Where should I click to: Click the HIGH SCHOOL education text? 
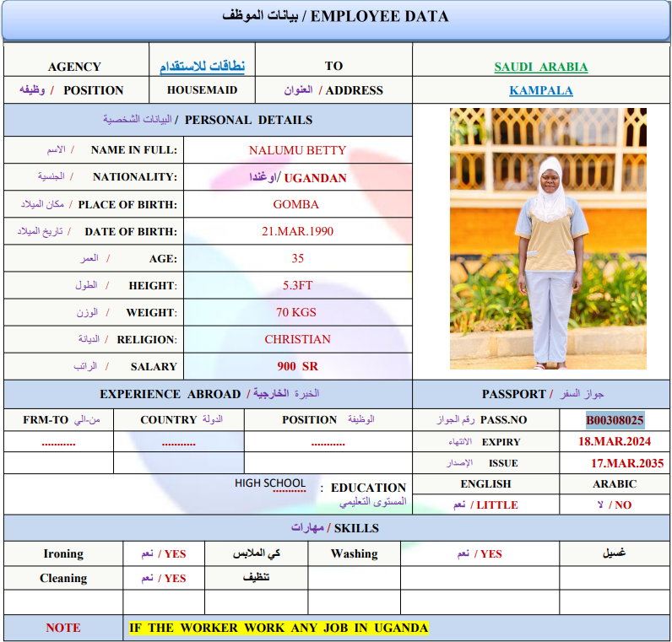click(x=270, y=483)
